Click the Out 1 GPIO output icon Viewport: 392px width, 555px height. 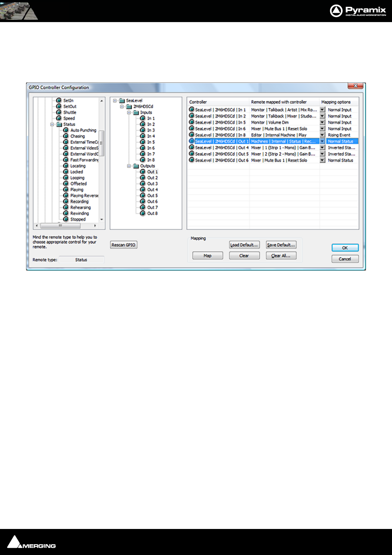pyautogui.click(x=143, y=171)
